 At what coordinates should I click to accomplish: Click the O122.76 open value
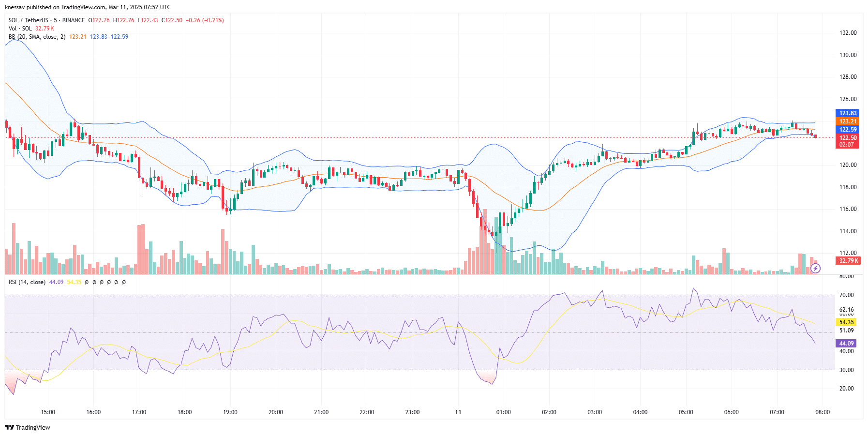pos(99,20)
